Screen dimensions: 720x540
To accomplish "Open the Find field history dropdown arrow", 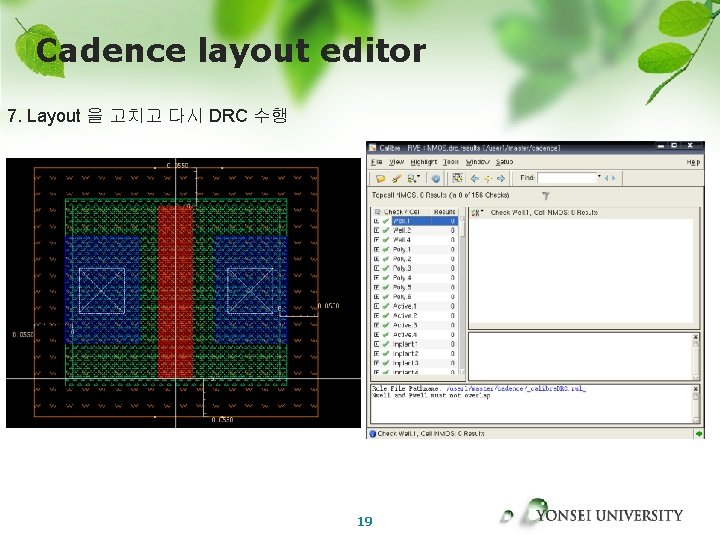I will click(x=599, y=177).
